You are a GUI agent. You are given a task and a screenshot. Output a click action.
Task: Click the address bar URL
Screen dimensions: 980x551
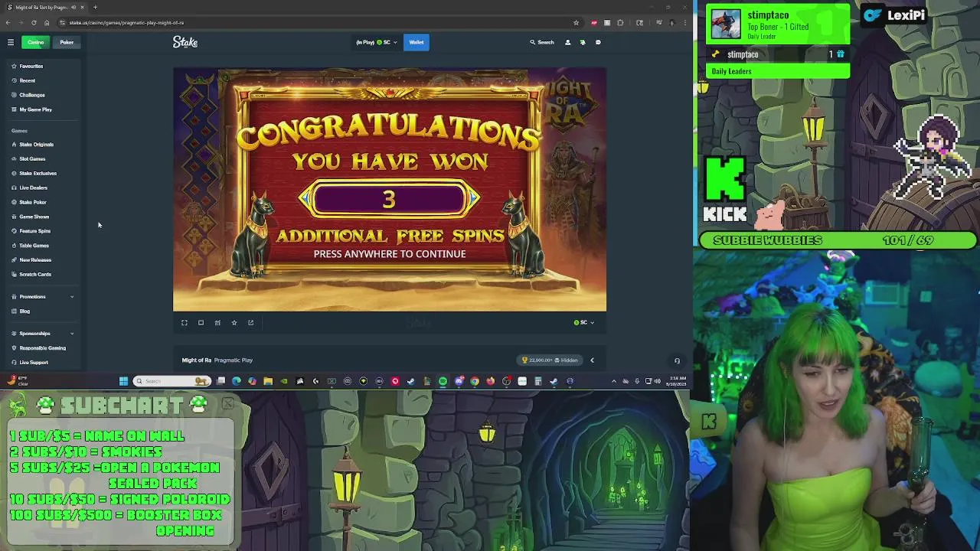[x=126, y=22]
